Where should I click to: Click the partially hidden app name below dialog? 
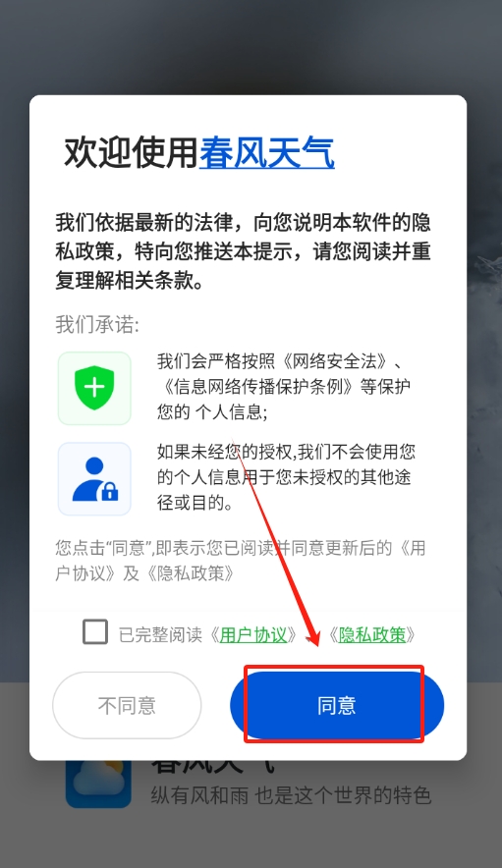pos(213,767)
